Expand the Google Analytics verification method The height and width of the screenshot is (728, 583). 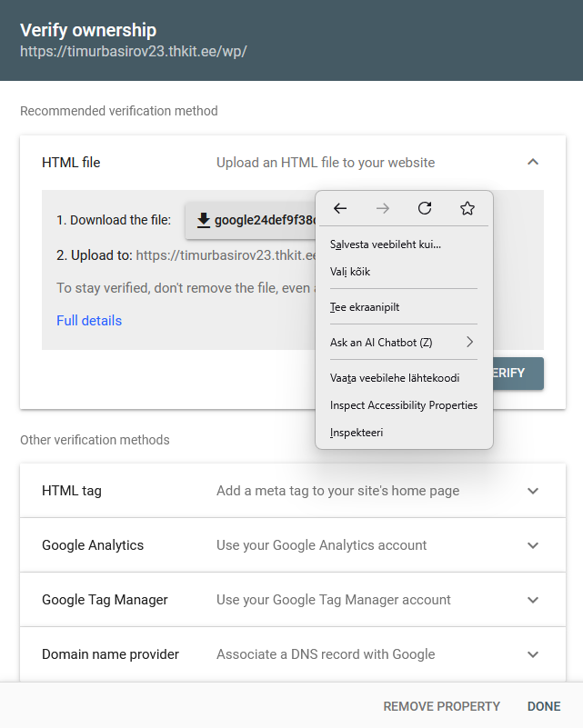click(533, 545)
